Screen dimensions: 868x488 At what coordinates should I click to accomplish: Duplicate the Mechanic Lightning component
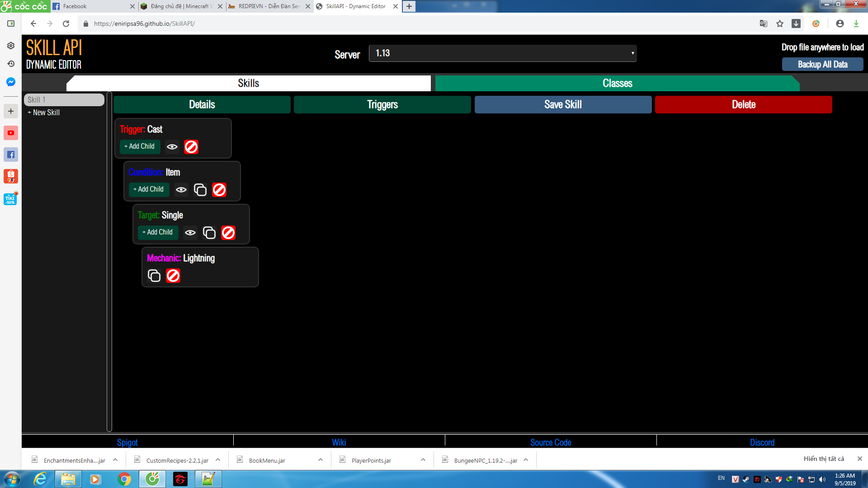(x=154, y=276)
